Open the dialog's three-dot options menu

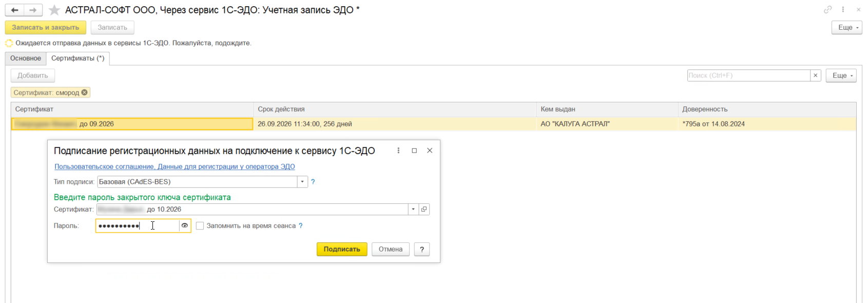[x=398, y=151]
